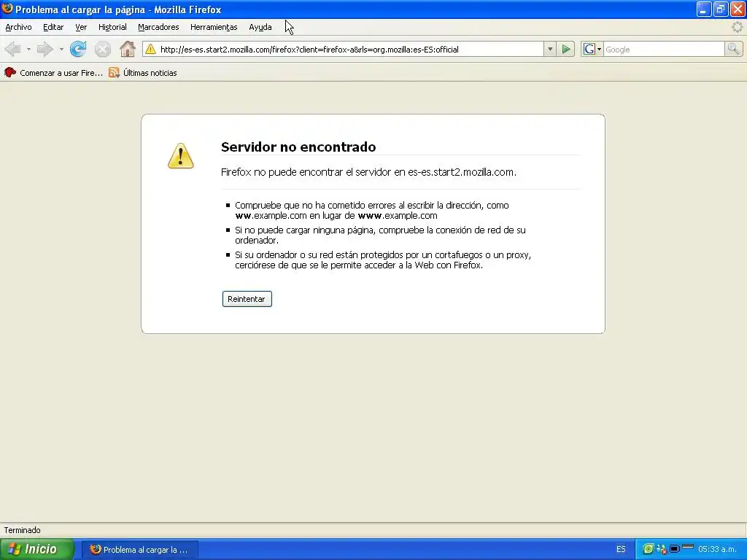Image resolution: width=747 pixels, height=560 pixels.
Task: Open the Marcadores menu
Action: (x=158, y=27)
